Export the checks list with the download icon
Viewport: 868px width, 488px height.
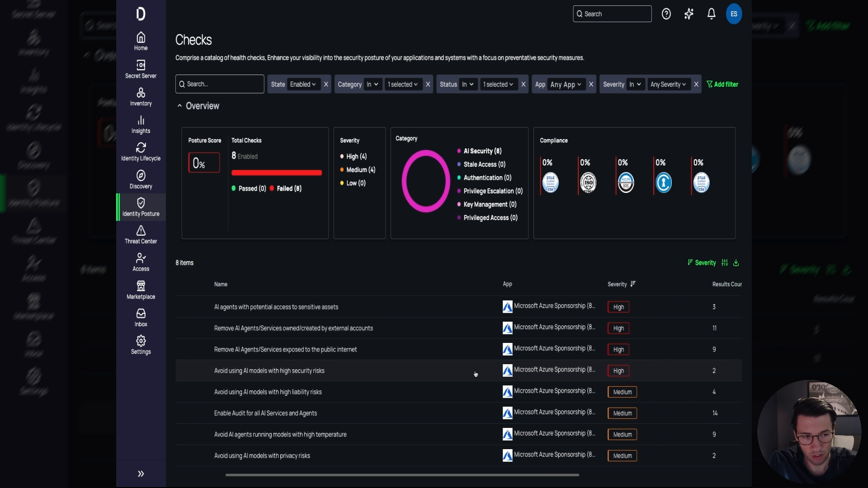736,263
